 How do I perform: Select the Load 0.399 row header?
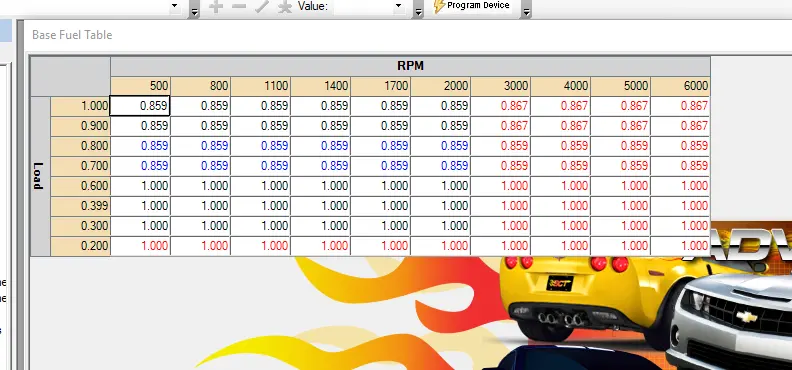(80, 206)
